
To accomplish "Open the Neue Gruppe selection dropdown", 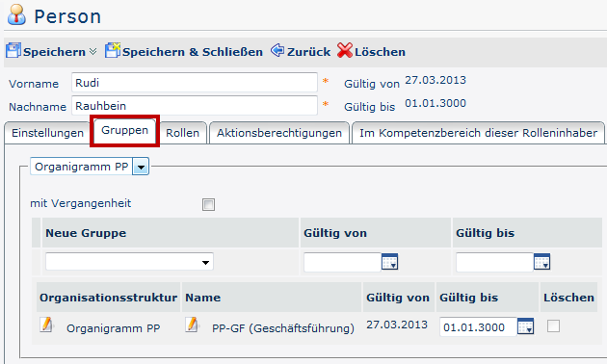I will (129, 262).
